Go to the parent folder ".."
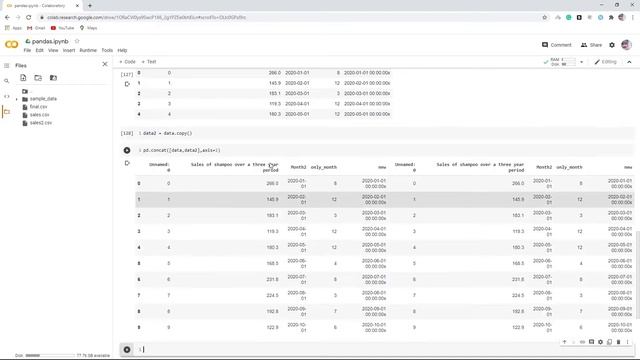The width and height of the screenshot is (640, 360). (x=26, y=91)
